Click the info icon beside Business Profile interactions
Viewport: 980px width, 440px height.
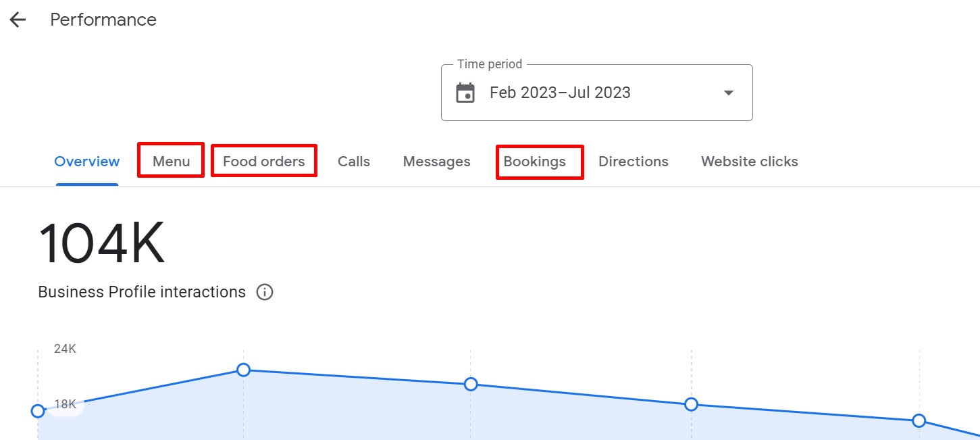(x=265, y=292)
